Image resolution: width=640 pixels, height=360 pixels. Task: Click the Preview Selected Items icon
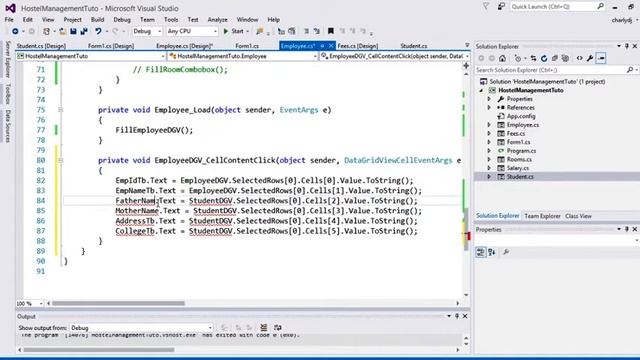point(601,58)
